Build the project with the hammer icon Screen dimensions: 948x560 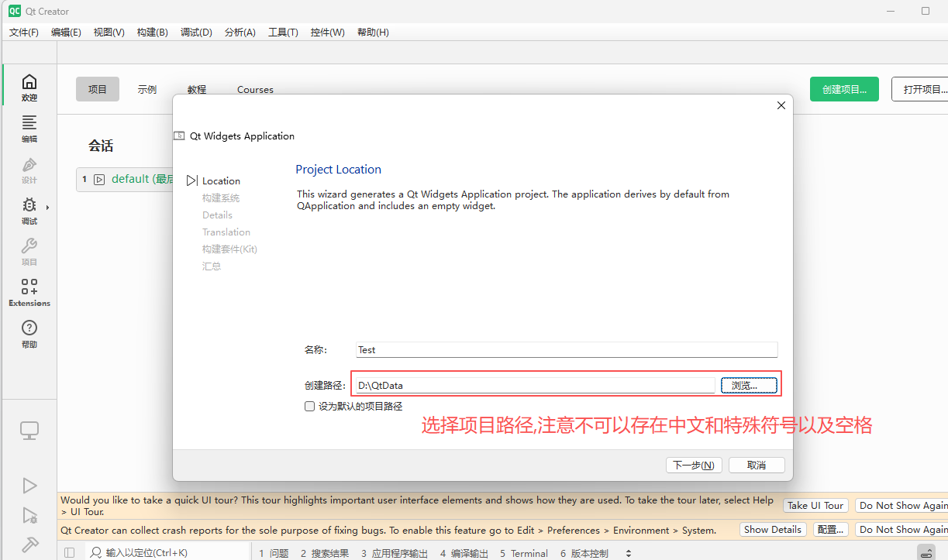[x=29, y=545]
